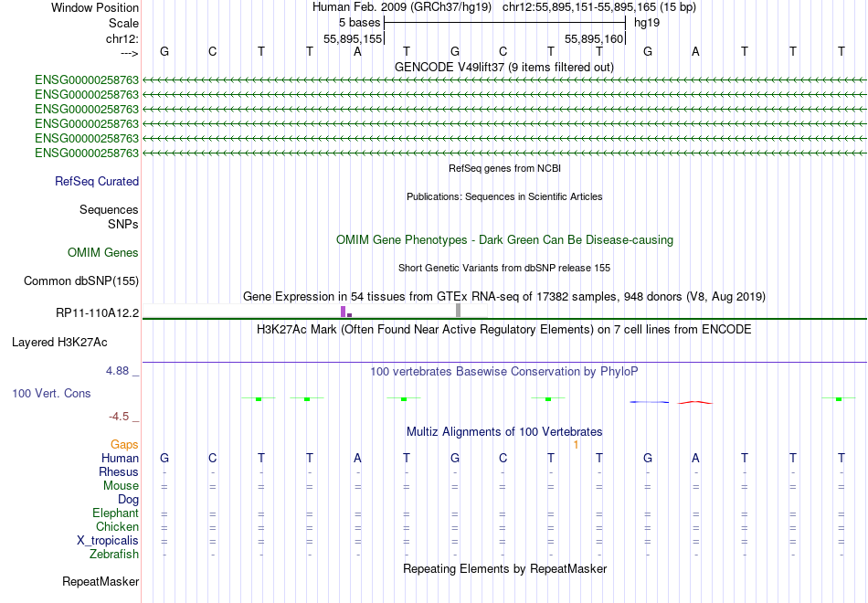Click the RefSeq Curated track label
Image resolution: width=868 pixels, height=603 pixels.
pos(97,181)
